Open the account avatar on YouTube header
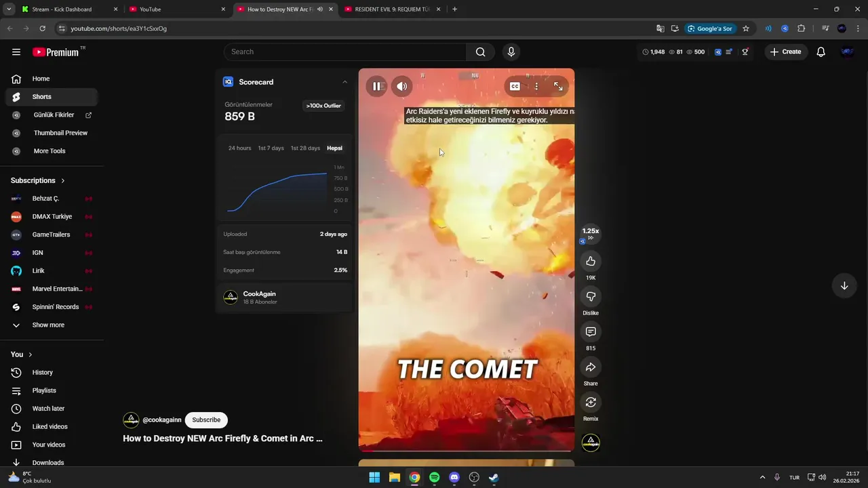 coord(847,52)
